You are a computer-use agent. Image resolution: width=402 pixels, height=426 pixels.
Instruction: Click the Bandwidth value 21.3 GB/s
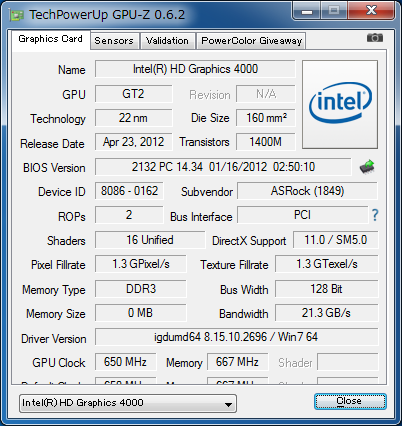coord(327,313)
